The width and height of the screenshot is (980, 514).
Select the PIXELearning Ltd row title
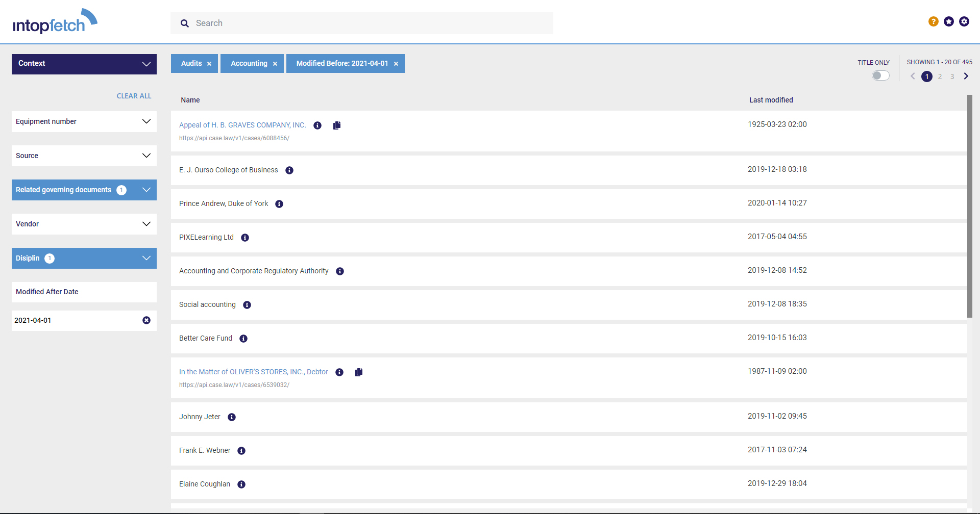coord(206,237)
